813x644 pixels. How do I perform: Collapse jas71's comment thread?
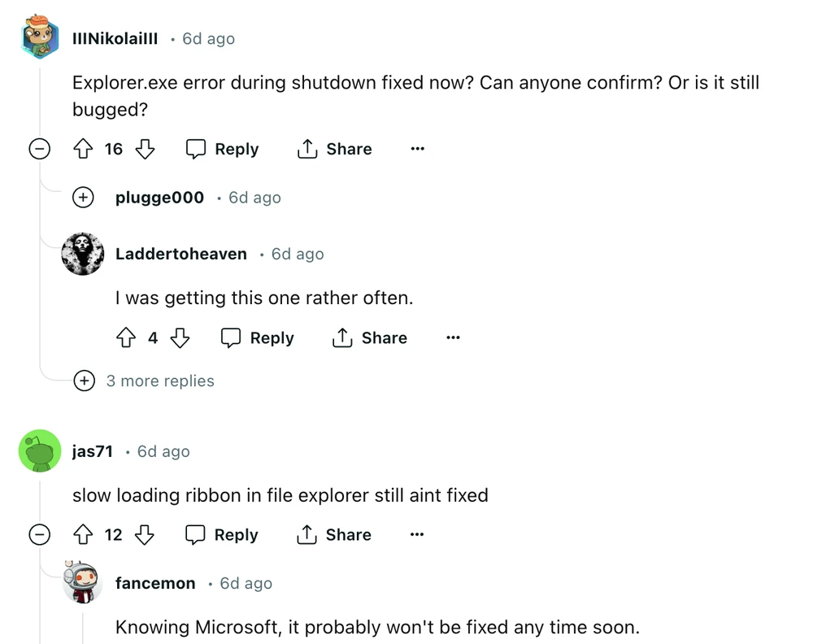pyautogui.click(x=39, y=534)
